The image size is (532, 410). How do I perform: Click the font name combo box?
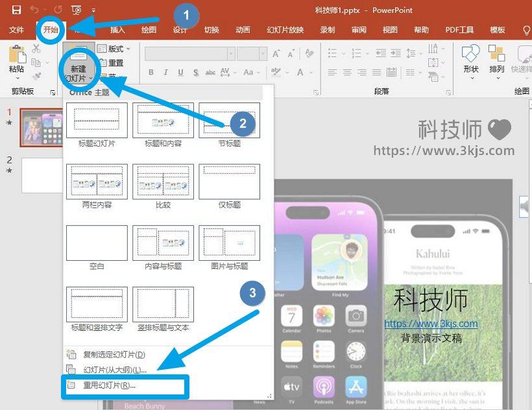[189, 54]
